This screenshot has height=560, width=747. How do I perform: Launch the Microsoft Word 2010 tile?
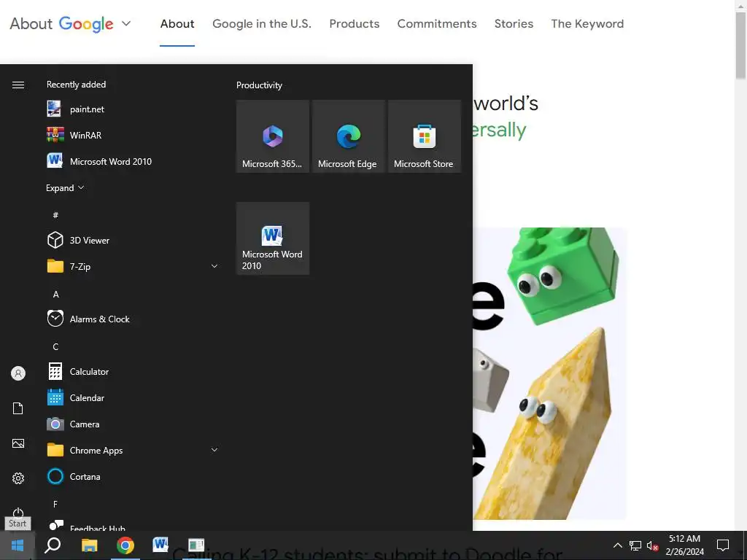pyautogui.click(x=273, y=238)
